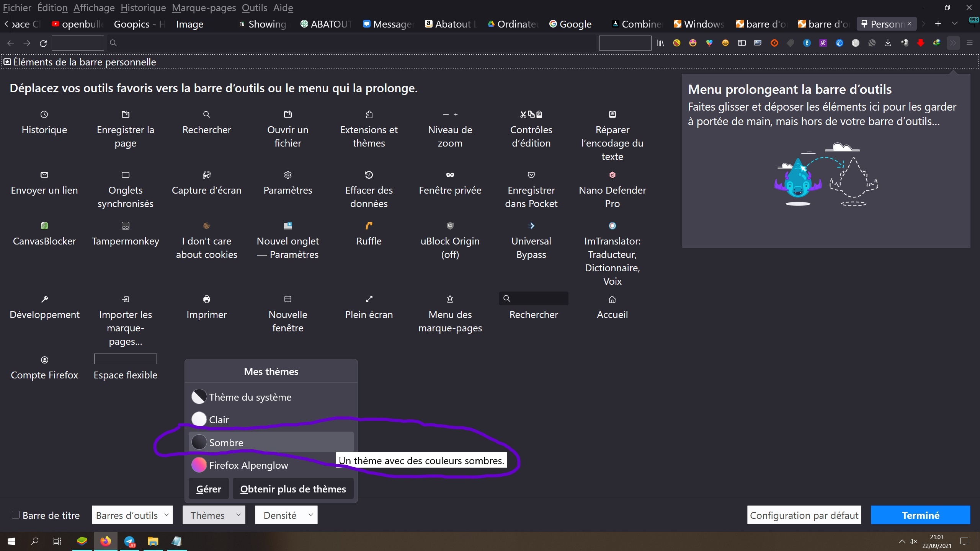
Task: Click the Historique clock icon
Action: point(44,114)
